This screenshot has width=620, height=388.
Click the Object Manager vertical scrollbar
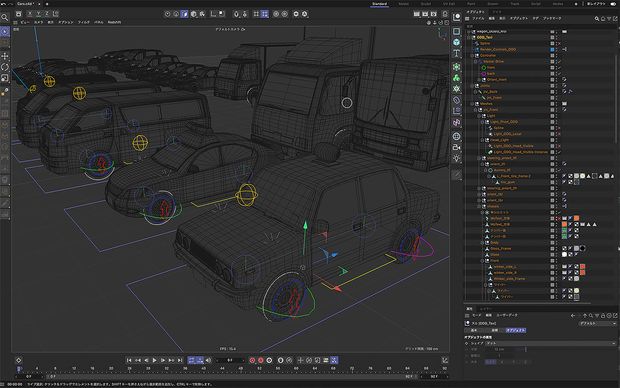click(615, 98)
